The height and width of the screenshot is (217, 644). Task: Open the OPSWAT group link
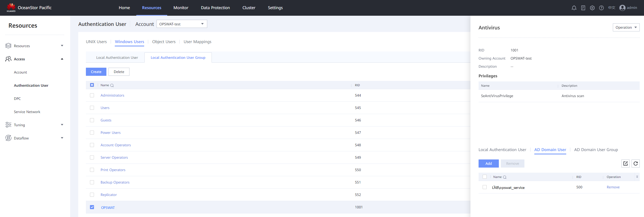coord(108,207)
